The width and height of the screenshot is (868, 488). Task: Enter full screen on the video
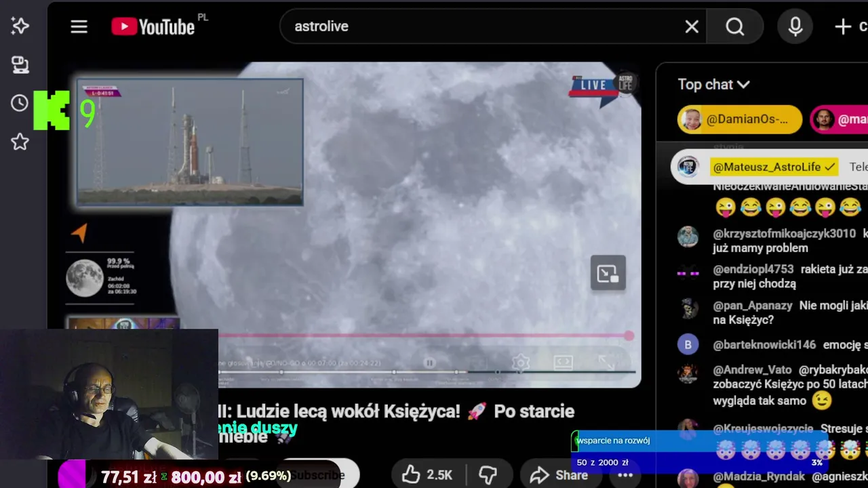tap(606, 363)
